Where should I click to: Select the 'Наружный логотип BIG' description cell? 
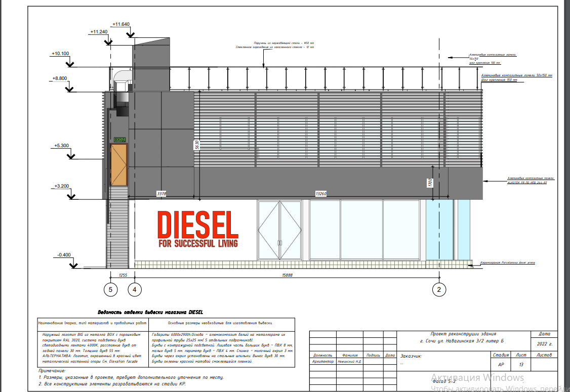tap(93, 348)
